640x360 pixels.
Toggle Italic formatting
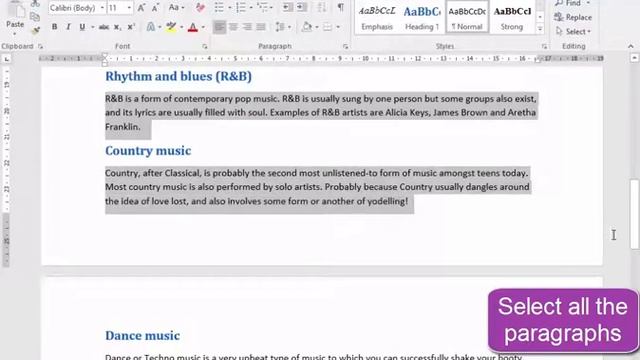pos(68,27)
